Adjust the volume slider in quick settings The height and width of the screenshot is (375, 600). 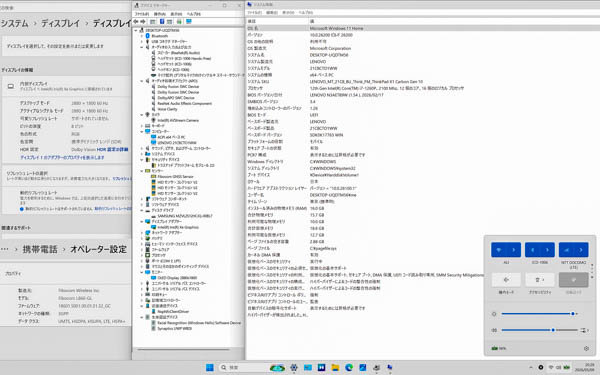pyautogui.click(x=540, y=330)
